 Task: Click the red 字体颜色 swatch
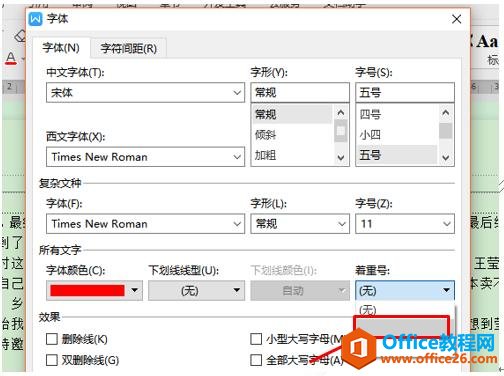point(87,291)
